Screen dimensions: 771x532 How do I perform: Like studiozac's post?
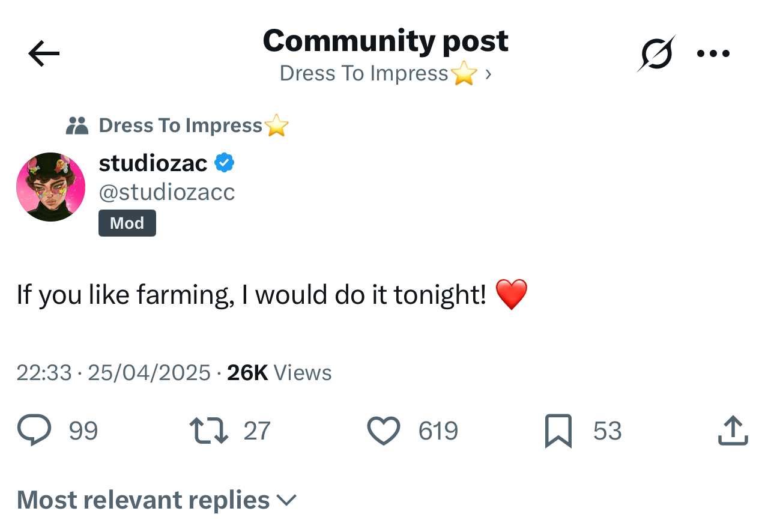point(382,430)
